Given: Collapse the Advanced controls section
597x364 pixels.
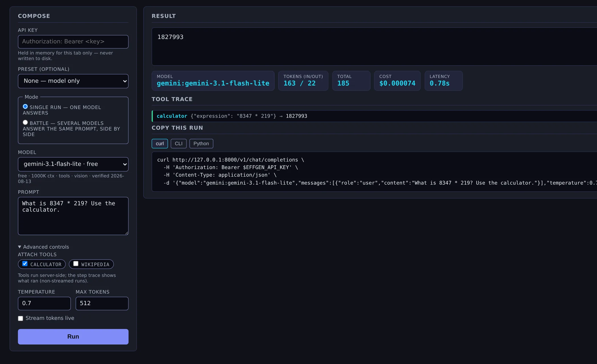Looking at the screenshot, I should click(x=43, y=247).
